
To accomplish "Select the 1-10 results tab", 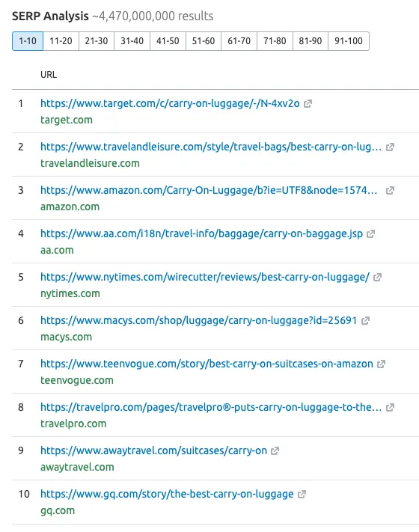I will 28,41.
